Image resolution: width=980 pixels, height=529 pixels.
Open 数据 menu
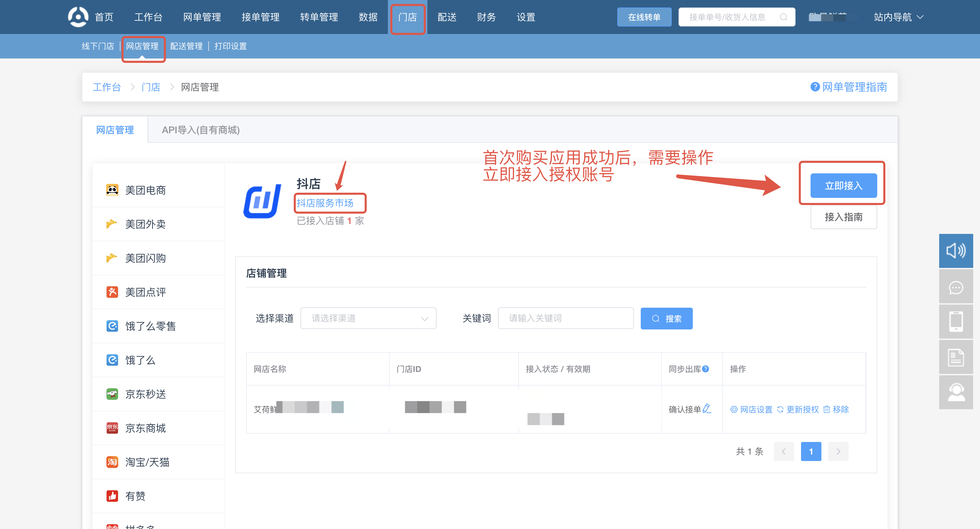point(368,17)
